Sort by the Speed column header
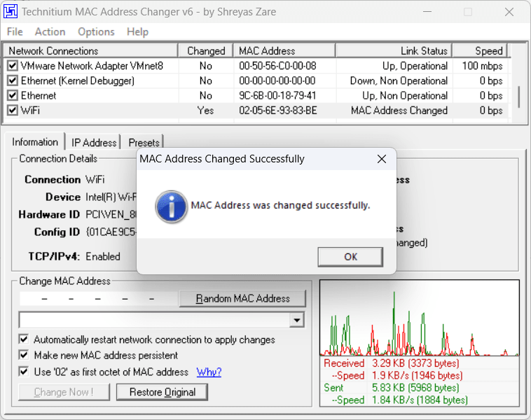Screen dimensions: 531x420 480,51
